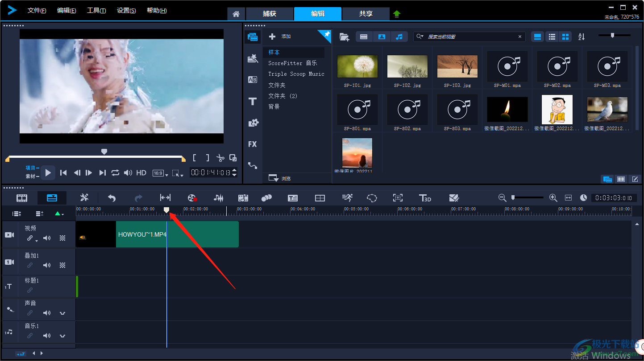The height and width of the screenshot is (361, 644).
Task: Toggle transparency on the 视频 track
Action: pyautogui.click(x=62, y=238)
